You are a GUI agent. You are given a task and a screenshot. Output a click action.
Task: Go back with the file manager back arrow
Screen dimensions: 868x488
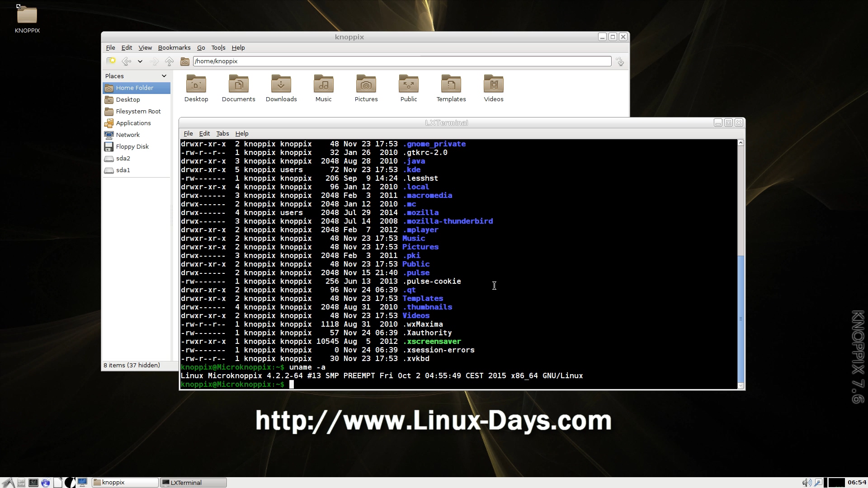127,61
